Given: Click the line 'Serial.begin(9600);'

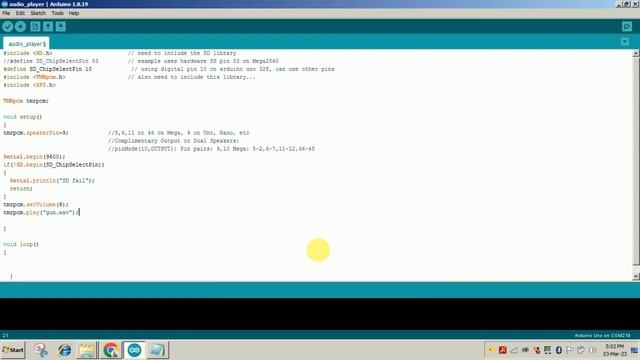Looking at the screenshot, I should click(x=34, y=157).
